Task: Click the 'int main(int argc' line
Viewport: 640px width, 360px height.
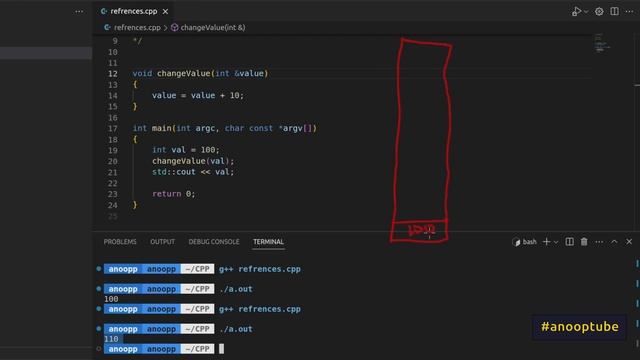Action: point(224,128)
